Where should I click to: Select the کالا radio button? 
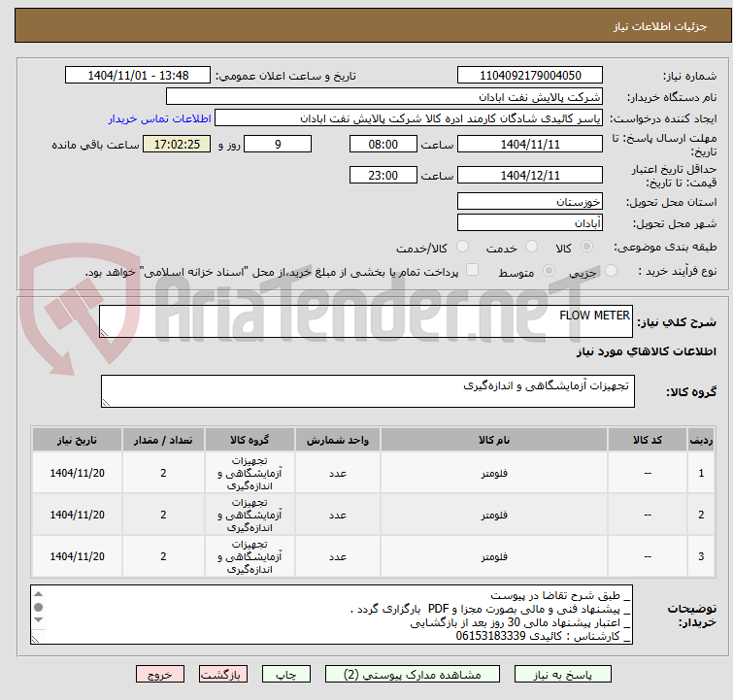point(586,247)
